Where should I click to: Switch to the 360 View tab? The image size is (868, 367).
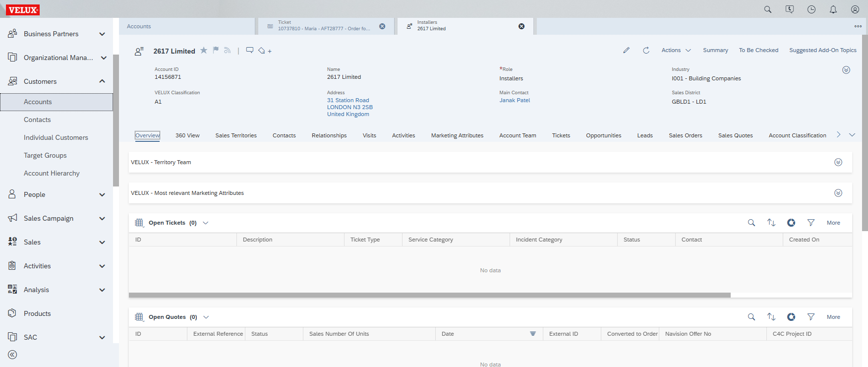187,135
